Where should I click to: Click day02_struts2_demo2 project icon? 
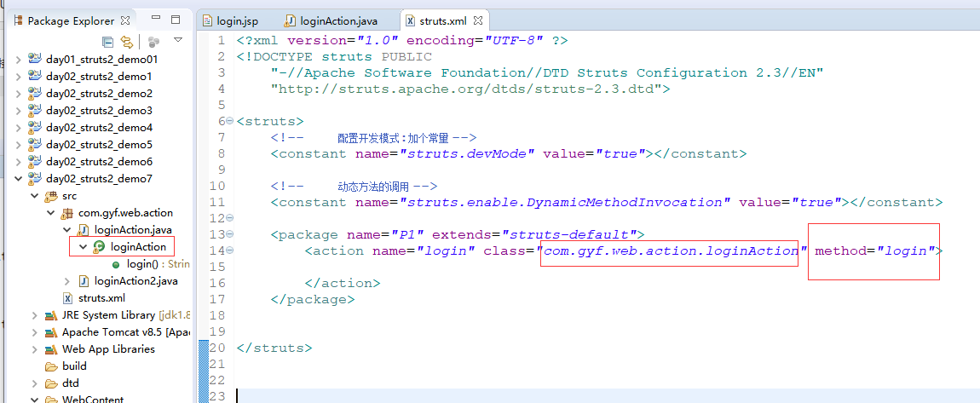pyautogui.click(x=34, y=94)
